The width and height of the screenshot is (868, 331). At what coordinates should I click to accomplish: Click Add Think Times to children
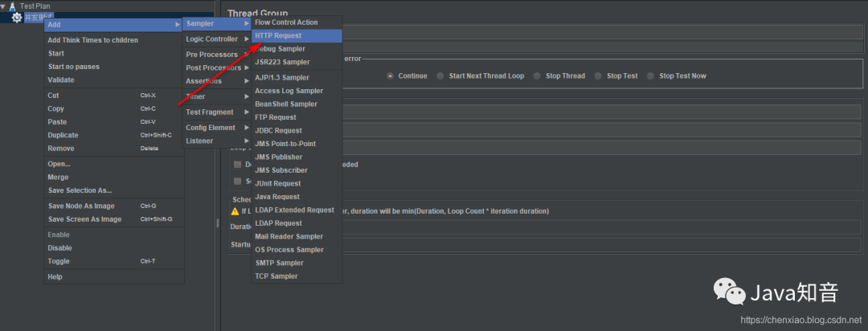coord(114,40)
